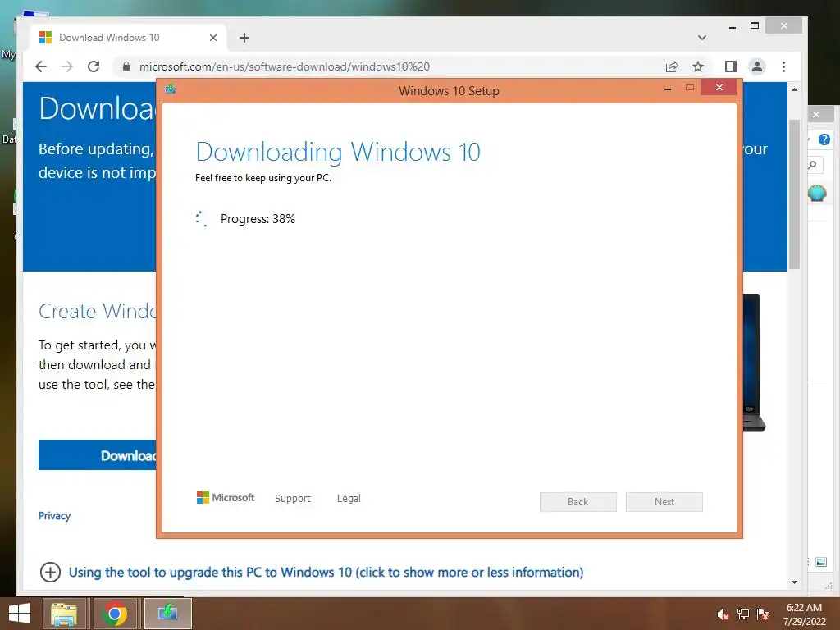This screenshot has height=630, width=840.
Task: Close the Windows 10 Setup window
Action: 719,87
